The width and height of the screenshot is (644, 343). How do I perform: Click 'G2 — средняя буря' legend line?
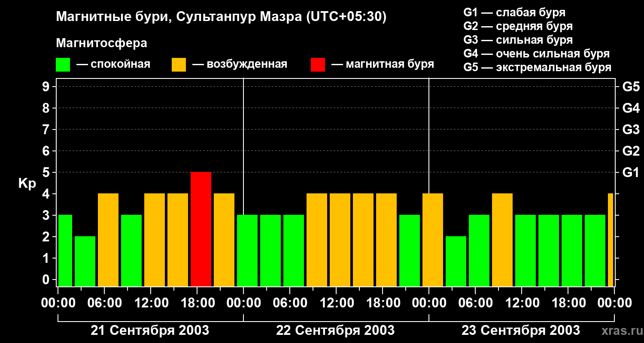(x=518, y=26)
